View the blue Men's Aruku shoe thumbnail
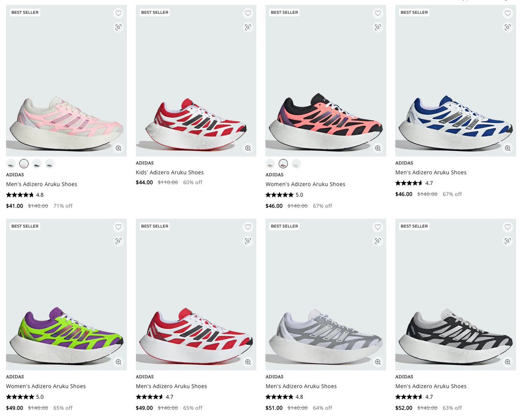This screenshot has height=420, width=521. pyautogui.click(x=455, y=81)
